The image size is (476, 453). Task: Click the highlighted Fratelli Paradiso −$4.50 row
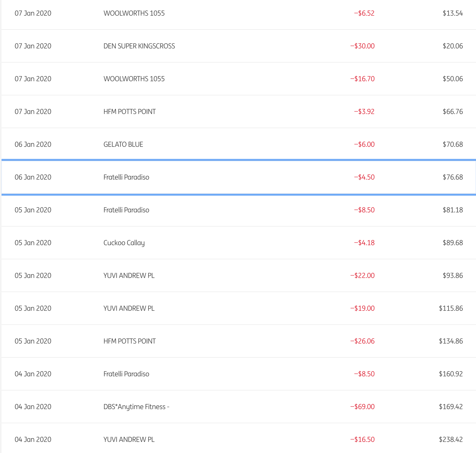pos(126,177)
